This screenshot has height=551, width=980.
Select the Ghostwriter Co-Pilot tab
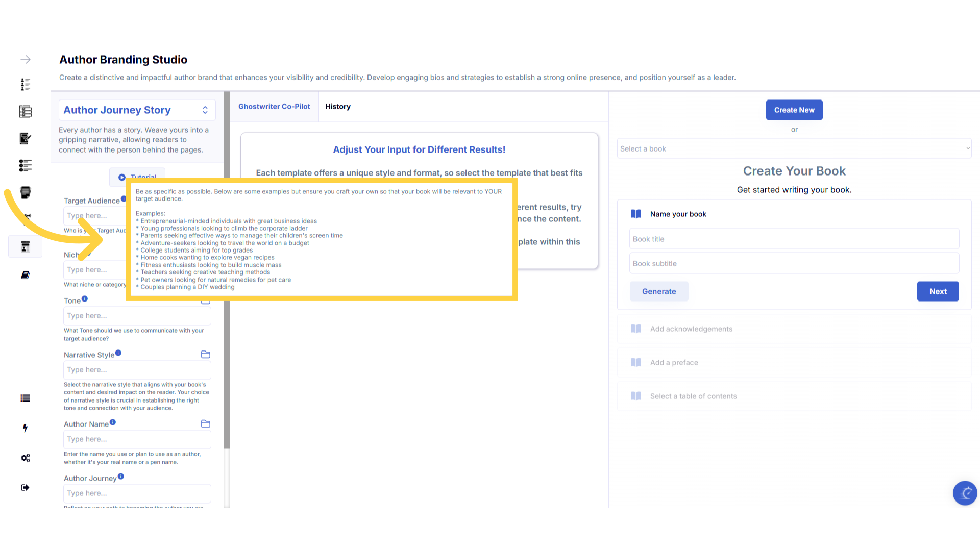click(x=274, y=107)
